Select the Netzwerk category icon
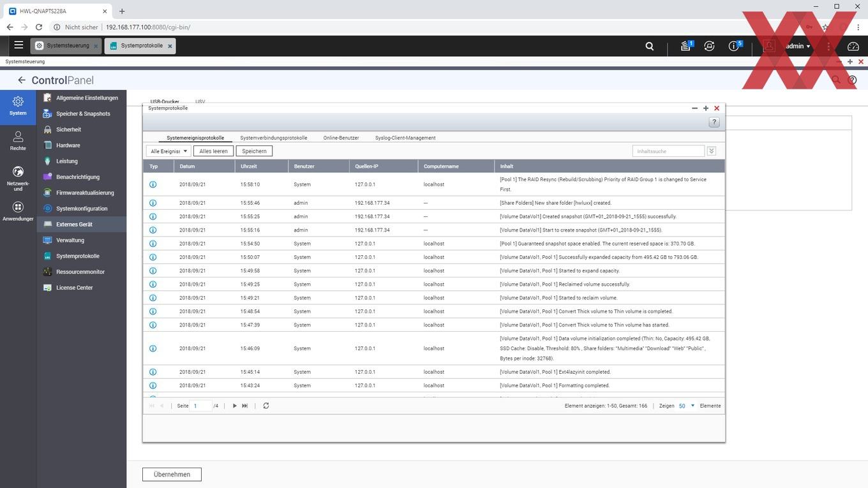This screenshot has height=488, width=868. [18, 178]
